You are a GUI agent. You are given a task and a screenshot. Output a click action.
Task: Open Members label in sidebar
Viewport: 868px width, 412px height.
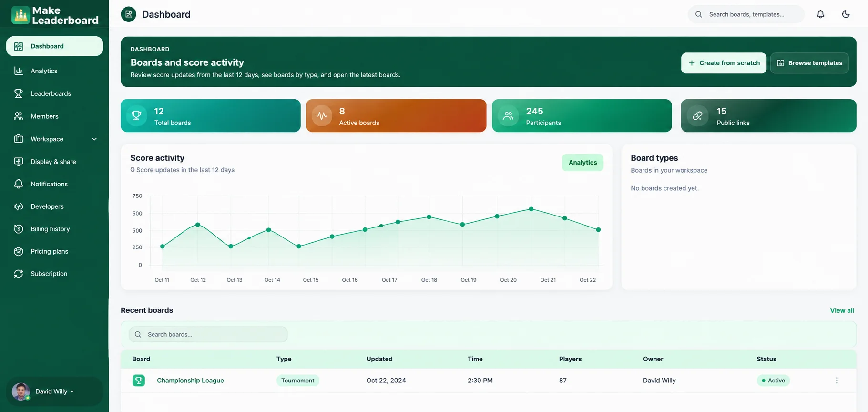[x=45, y=116]
